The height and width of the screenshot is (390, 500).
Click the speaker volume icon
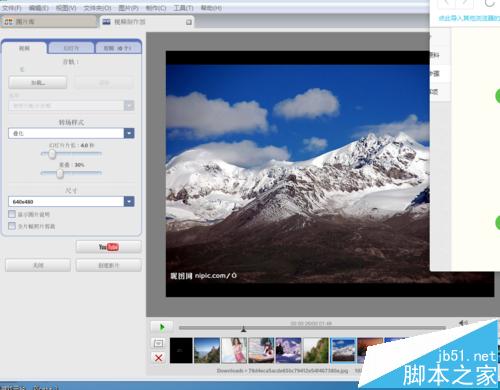tap(463, 323)
